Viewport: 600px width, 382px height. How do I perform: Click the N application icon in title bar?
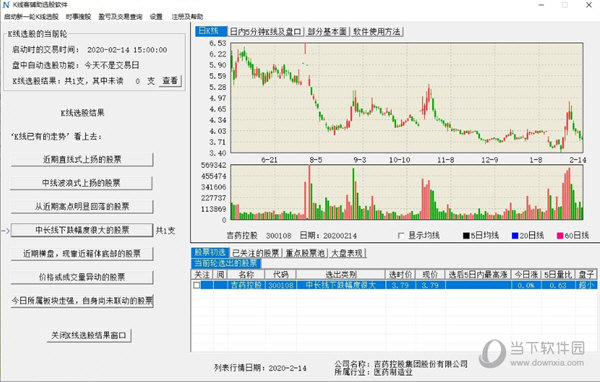click(5, 5)
